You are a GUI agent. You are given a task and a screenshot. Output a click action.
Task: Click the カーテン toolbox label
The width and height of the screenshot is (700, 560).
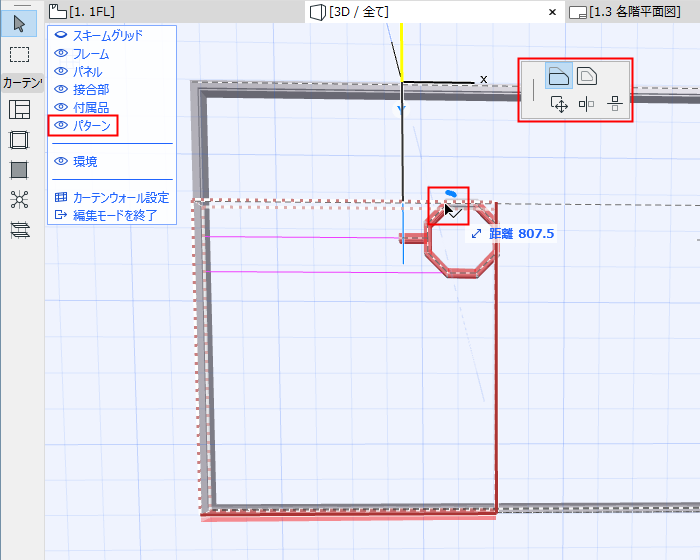pos(22,83)
